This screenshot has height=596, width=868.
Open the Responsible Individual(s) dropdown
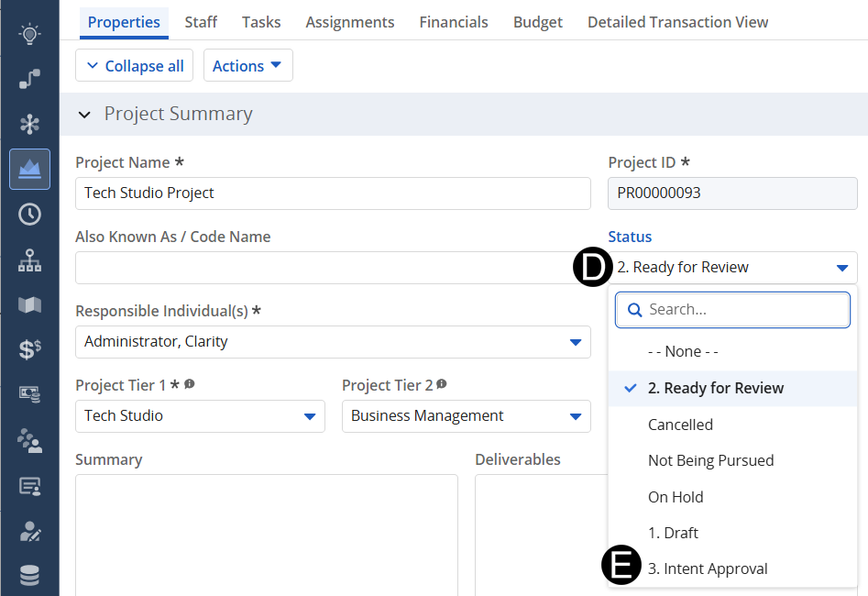pyautogui.click(x=575, y=343)
